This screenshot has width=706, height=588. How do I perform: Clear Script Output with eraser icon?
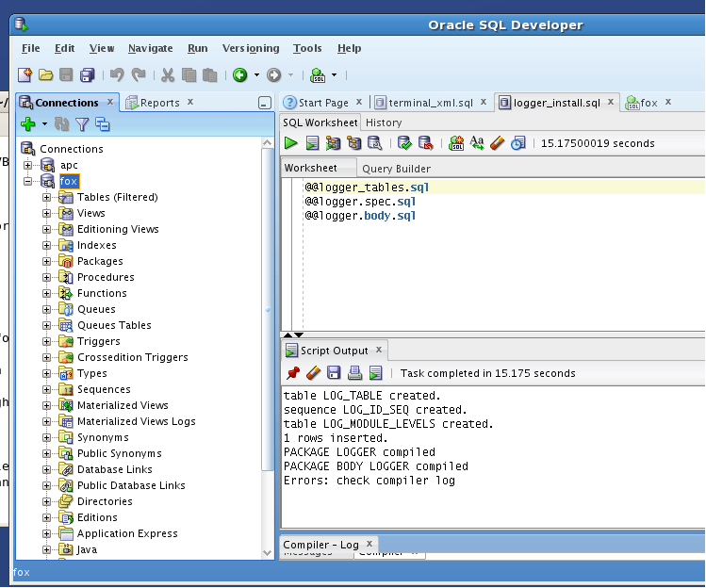point(313,373)
